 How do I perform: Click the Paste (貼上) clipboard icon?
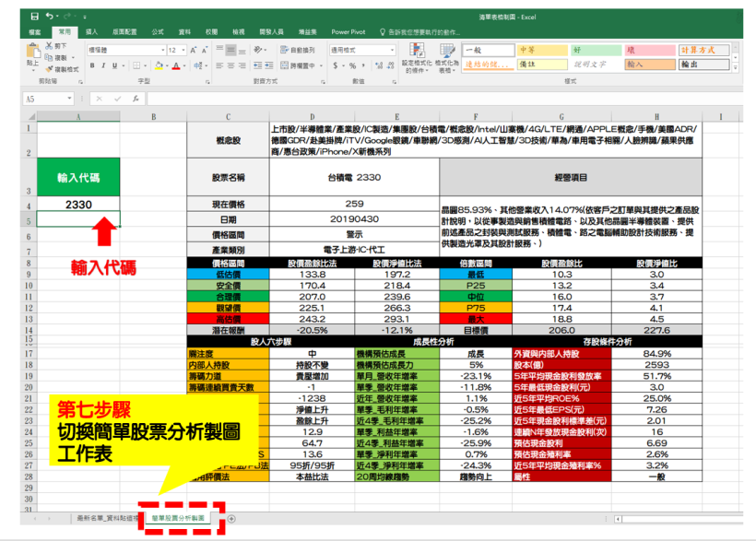[33, 51]
